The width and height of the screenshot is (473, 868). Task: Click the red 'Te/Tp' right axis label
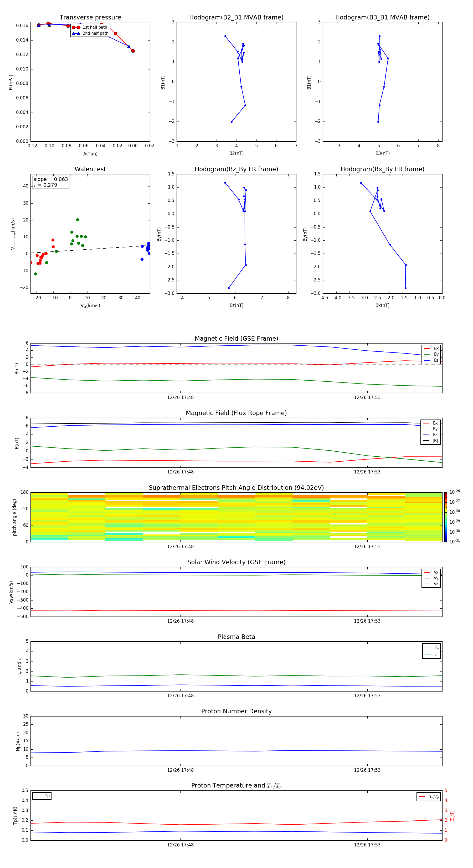point(453,815)
